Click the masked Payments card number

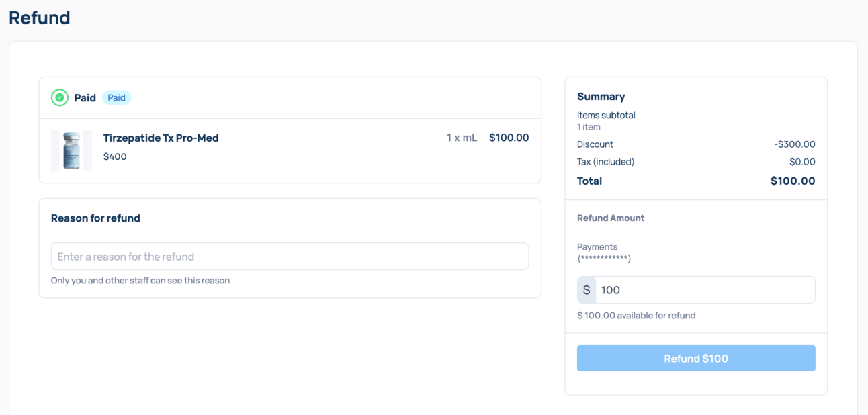pos(604,259)
